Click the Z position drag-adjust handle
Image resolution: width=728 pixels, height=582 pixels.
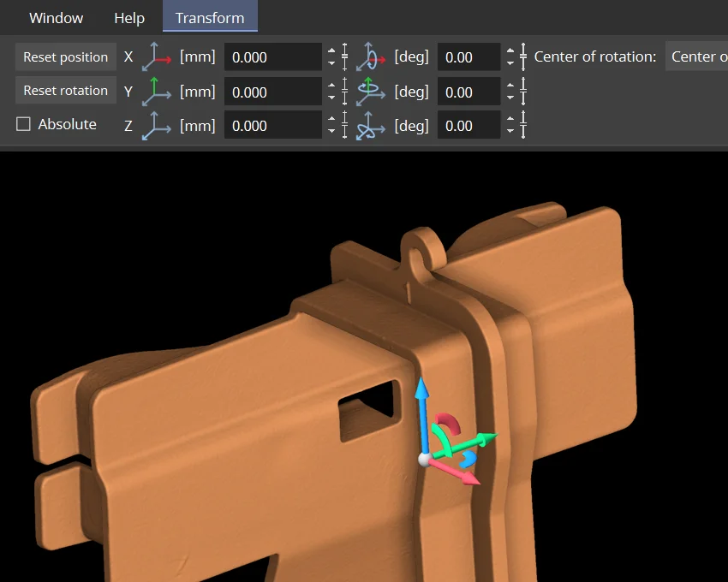[344, 125]
